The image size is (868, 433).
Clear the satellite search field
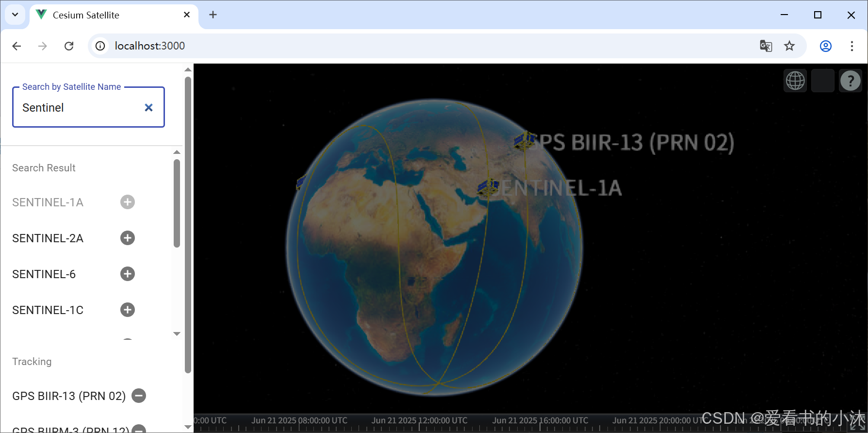point(148,107)
